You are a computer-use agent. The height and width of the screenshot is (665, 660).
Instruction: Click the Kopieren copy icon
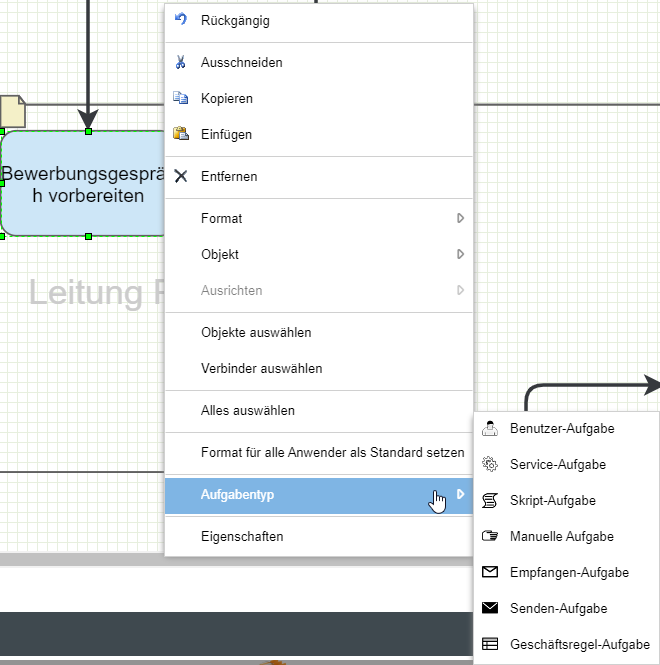coord(181,98)
